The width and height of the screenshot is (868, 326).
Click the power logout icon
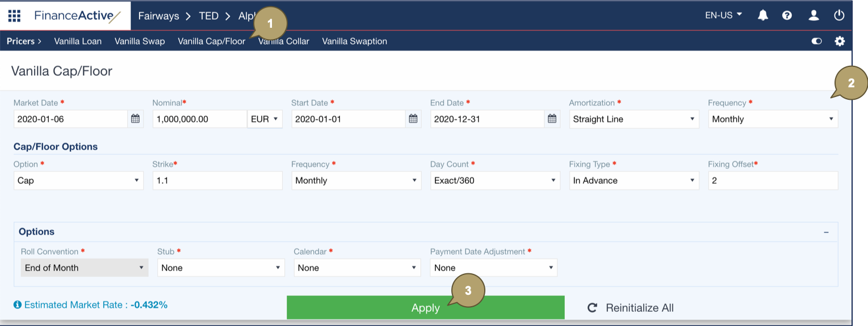point(839,15)
